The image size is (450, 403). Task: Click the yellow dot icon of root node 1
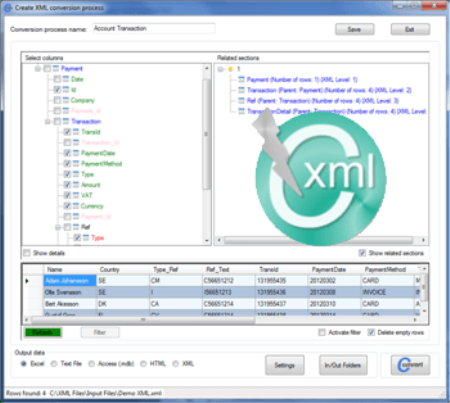(x=230, y=69)
